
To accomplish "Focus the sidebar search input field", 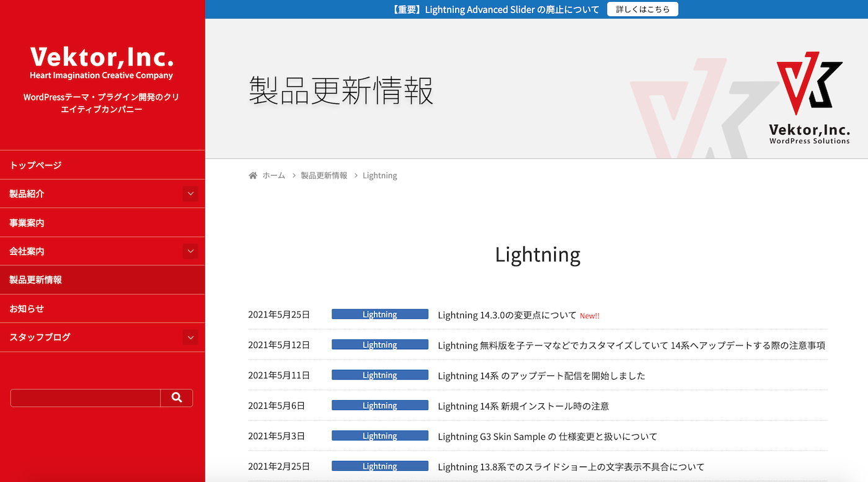I will 86,398.
